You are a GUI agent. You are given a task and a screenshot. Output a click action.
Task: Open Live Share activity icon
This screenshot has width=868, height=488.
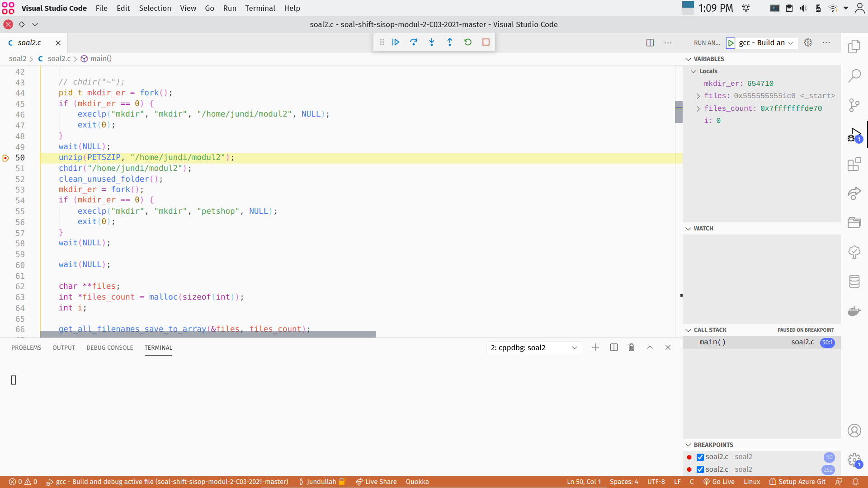click(x=854, y=193)
